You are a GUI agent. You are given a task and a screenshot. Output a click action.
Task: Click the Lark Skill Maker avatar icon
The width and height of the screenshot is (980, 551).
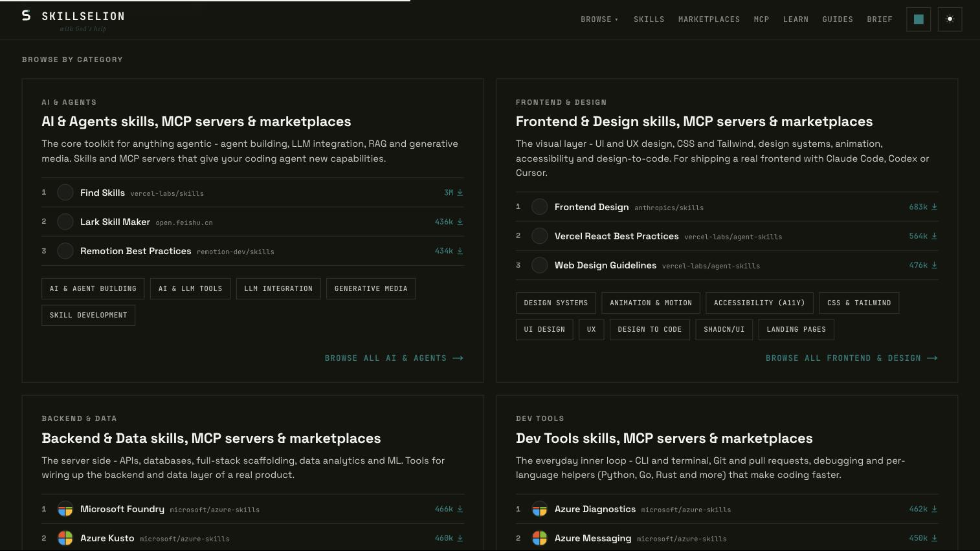click(x=65, y=222)
